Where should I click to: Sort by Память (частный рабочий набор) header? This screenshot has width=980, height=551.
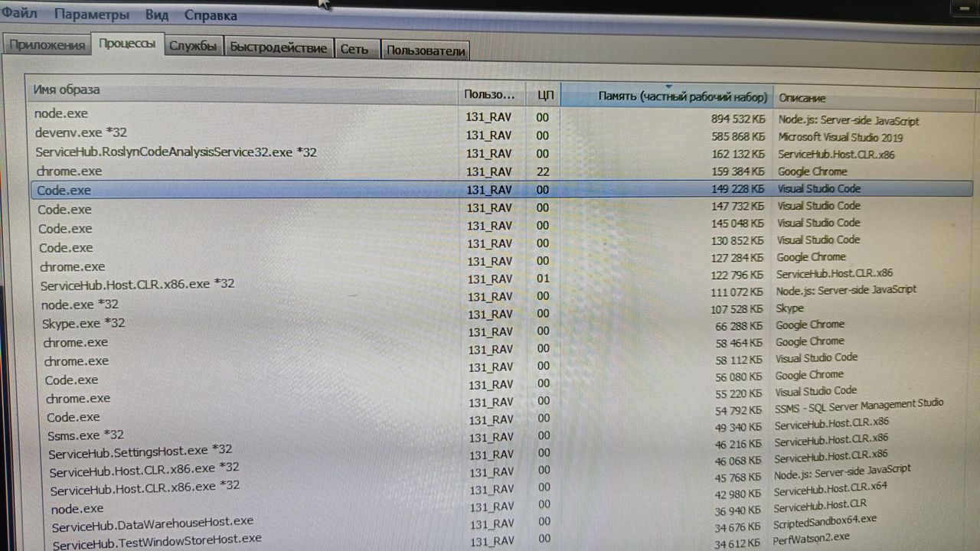(667, 96)
